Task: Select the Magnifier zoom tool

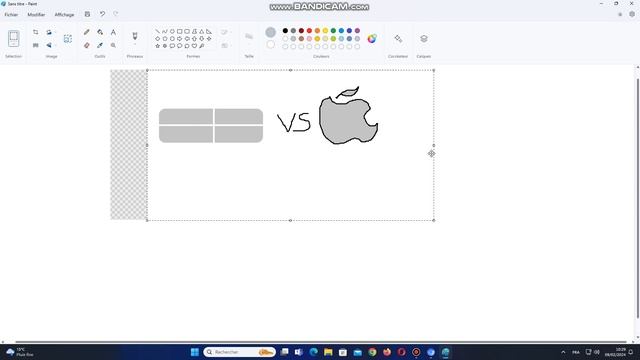Action: pyautogui.click(x=113, y=45)
